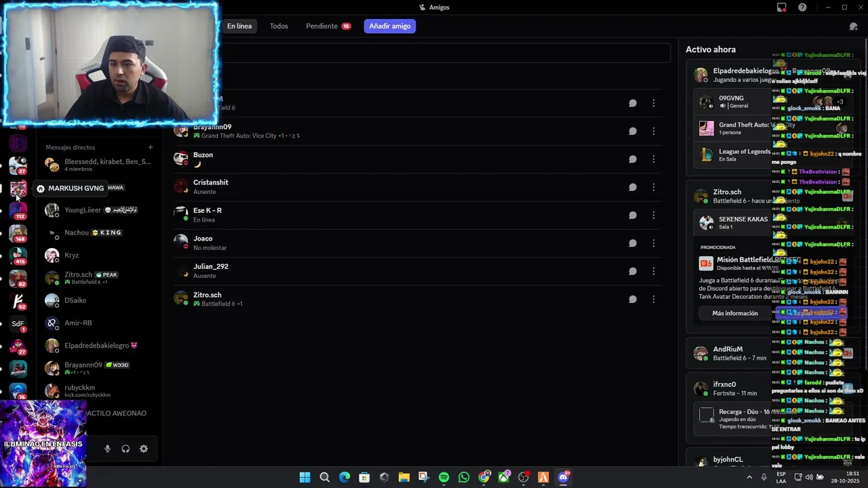Message Julian_292 with chat bubble icon

click(632, 271)
